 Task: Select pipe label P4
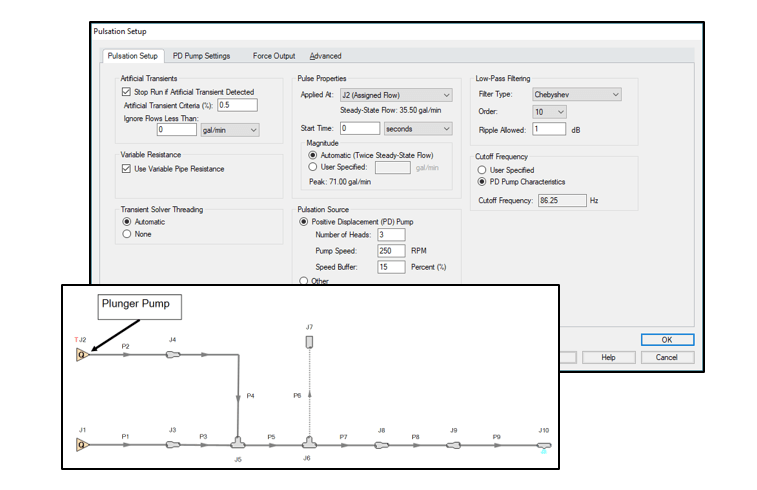click(250, 395)
